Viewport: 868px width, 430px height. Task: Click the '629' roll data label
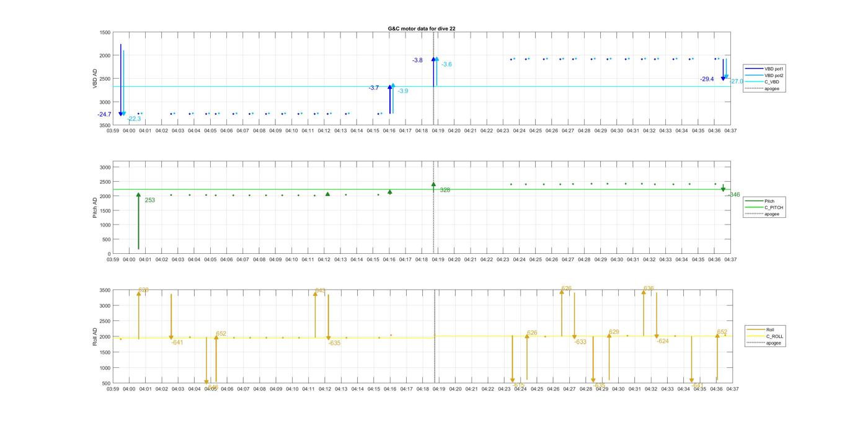[x=614, y=332]
